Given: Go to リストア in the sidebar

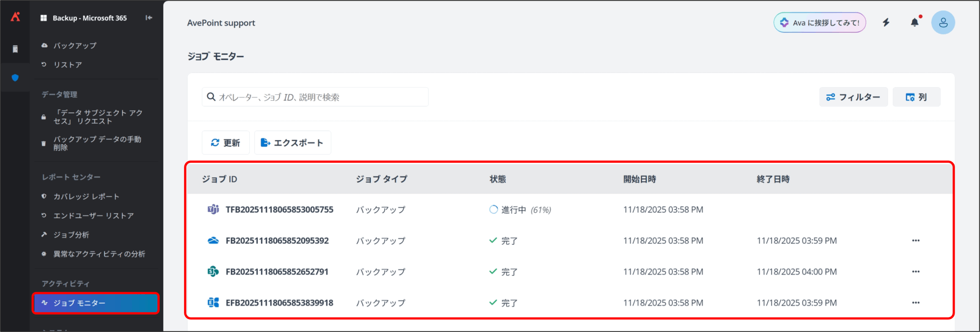Looking at the screenshot, I should [68, 65].
